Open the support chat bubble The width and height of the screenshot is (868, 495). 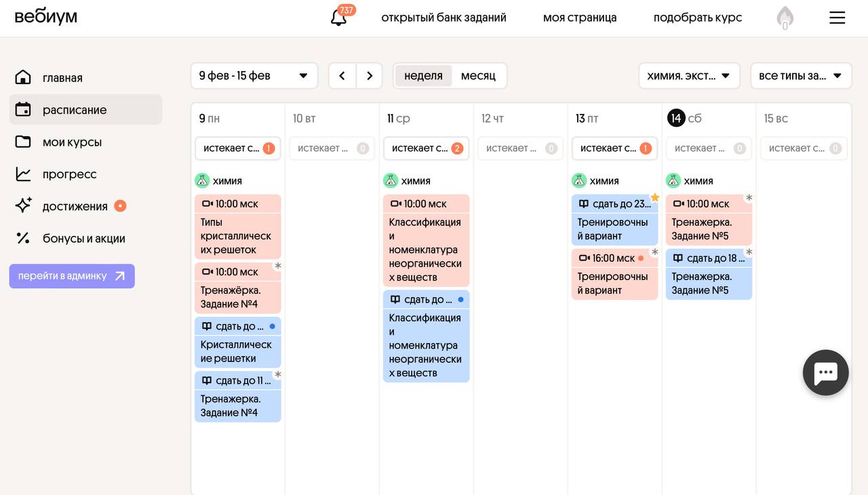[825, 372]
